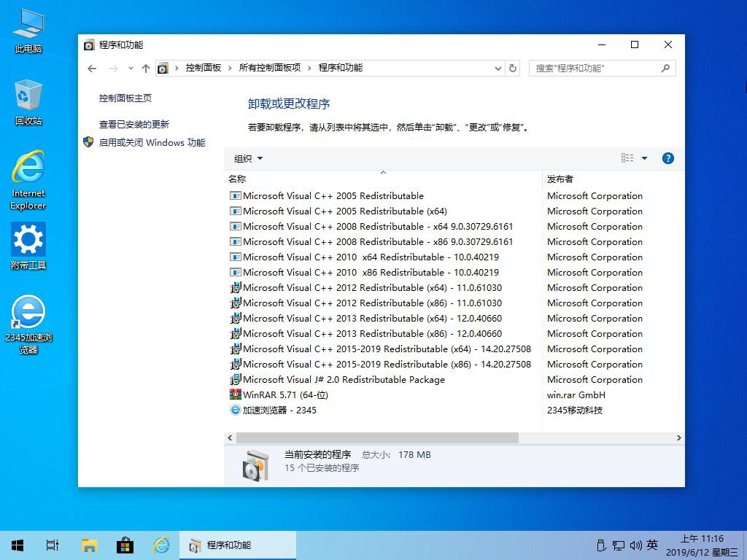Click the scrollbar right arrow
747x560 pixels.
point(679,437)
